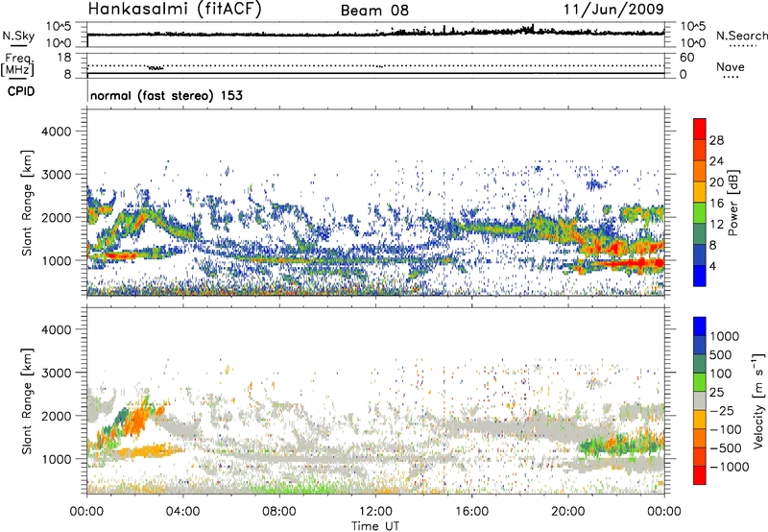Click the 16 value on Power scale

[x=716, y=204]
